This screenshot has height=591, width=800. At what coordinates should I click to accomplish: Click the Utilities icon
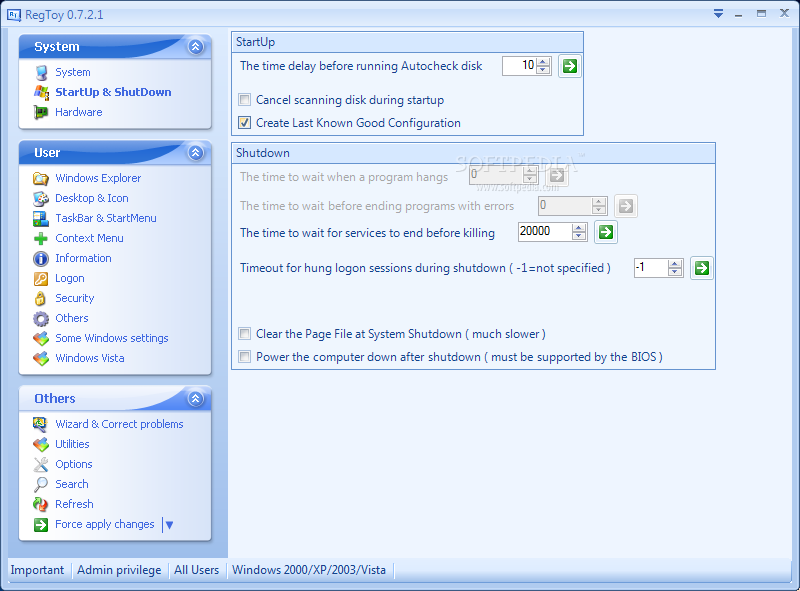pyautogui.click(x=41, y=445)
